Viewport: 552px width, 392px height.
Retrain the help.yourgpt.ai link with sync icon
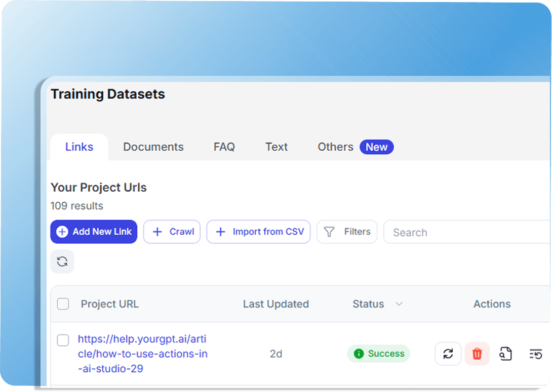448,354
